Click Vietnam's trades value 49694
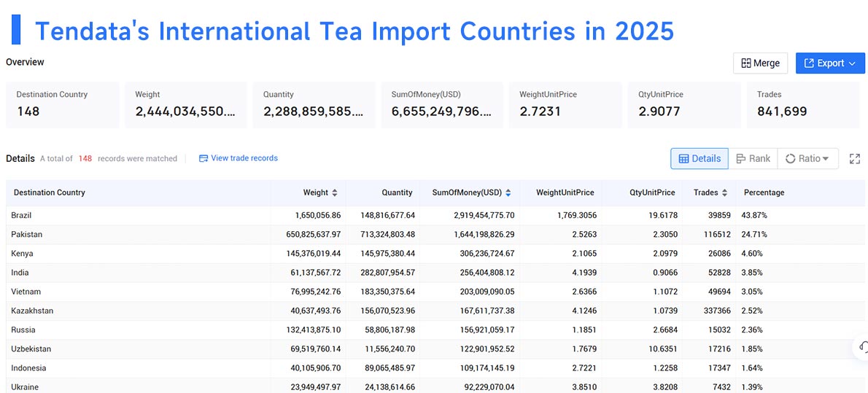Image resolution: width=868 pixels, height=393 pixels. [720, 292]
